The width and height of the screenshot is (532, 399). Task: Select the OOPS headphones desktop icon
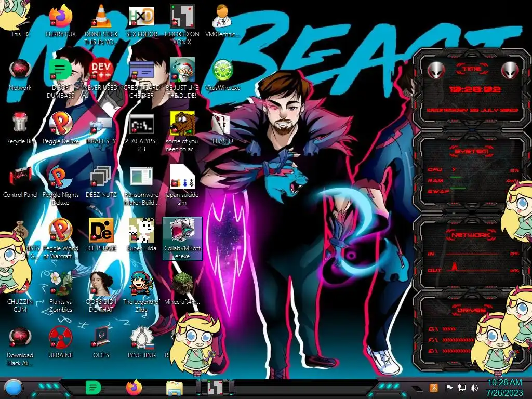[101, 343]
